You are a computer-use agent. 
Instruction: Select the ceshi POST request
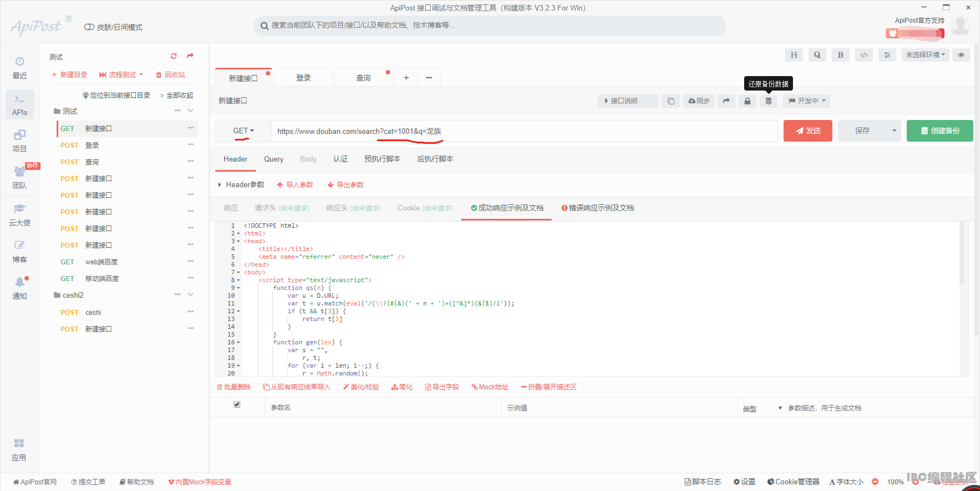pos(127,312)
